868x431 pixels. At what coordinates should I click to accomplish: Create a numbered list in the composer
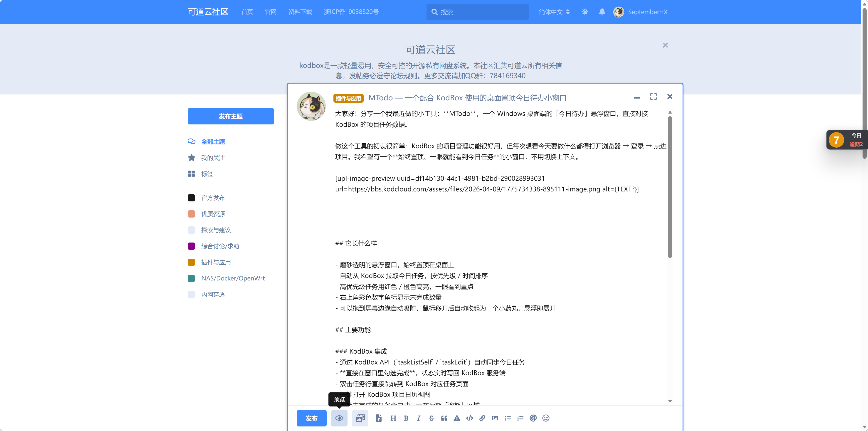pyautogui.click(x=521, y=418)
